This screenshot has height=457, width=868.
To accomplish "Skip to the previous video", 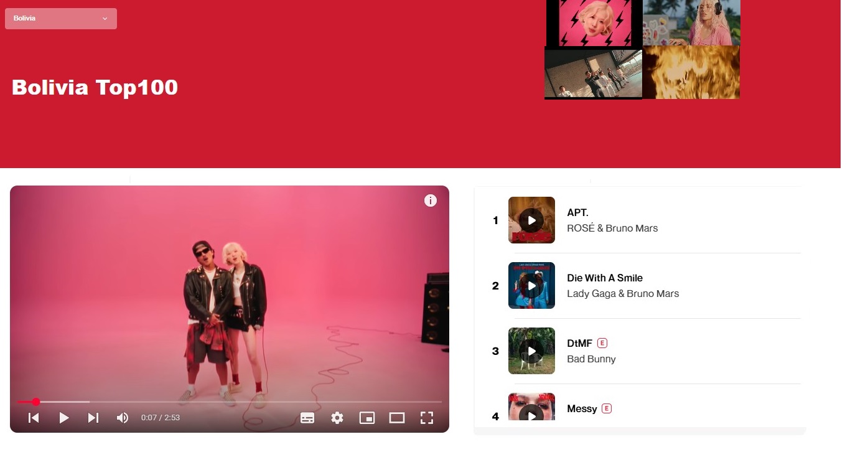I will pos(34,418).
